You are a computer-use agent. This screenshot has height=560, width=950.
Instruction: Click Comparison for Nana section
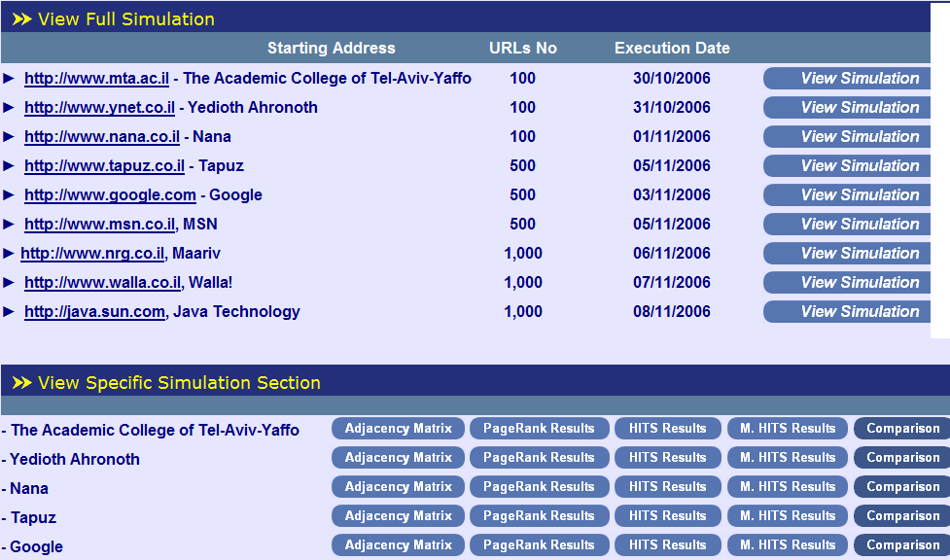click(902, 487)
